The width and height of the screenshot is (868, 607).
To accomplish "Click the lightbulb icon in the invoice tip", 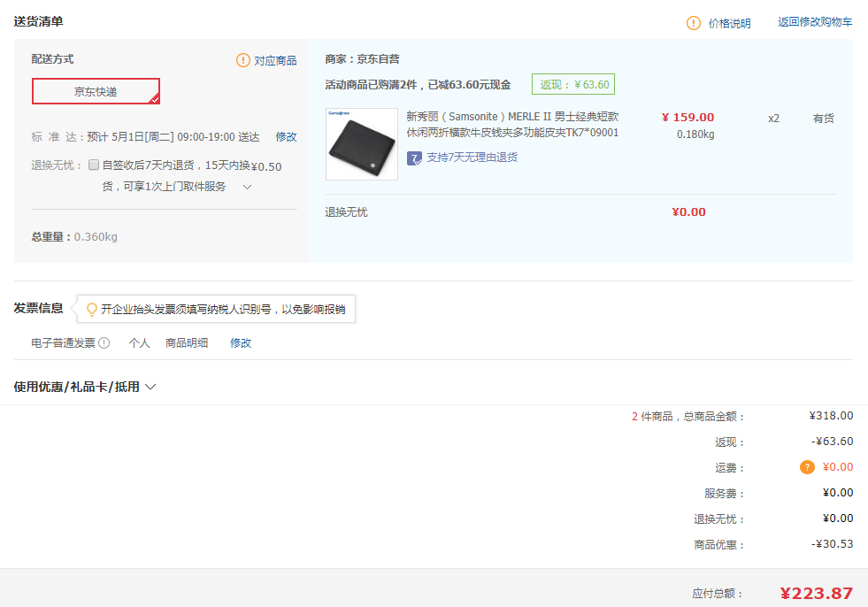I will (x=91, y=308).
